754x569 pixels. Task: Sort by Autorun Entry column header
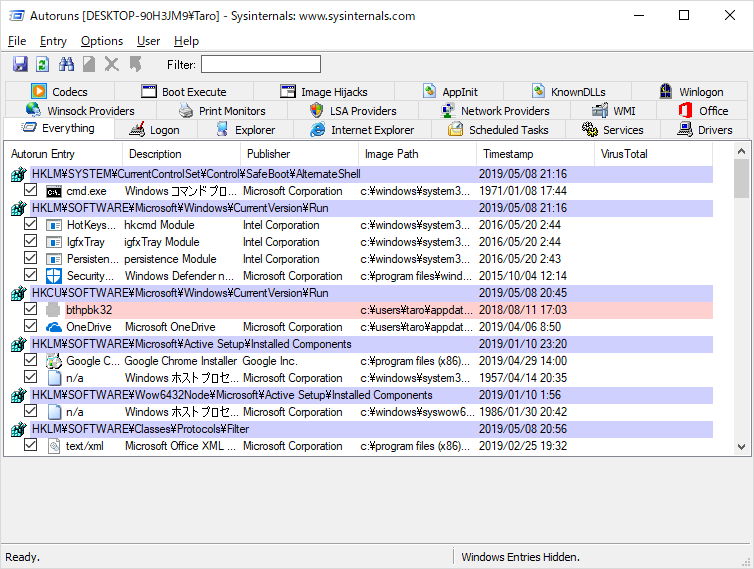(63, 154)
